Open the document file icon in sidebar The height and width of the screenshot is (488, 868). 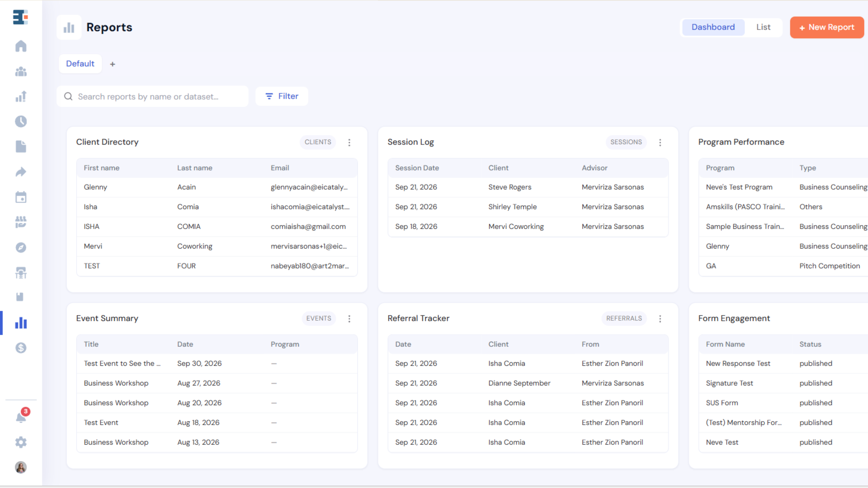[x=21, y=146]
